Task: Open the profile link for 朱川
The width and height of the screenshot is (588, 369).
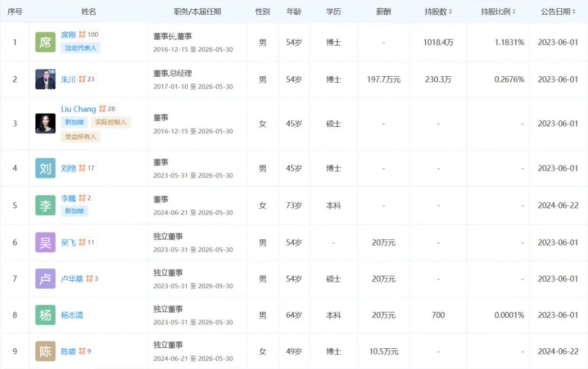Action: click(68, 79)
